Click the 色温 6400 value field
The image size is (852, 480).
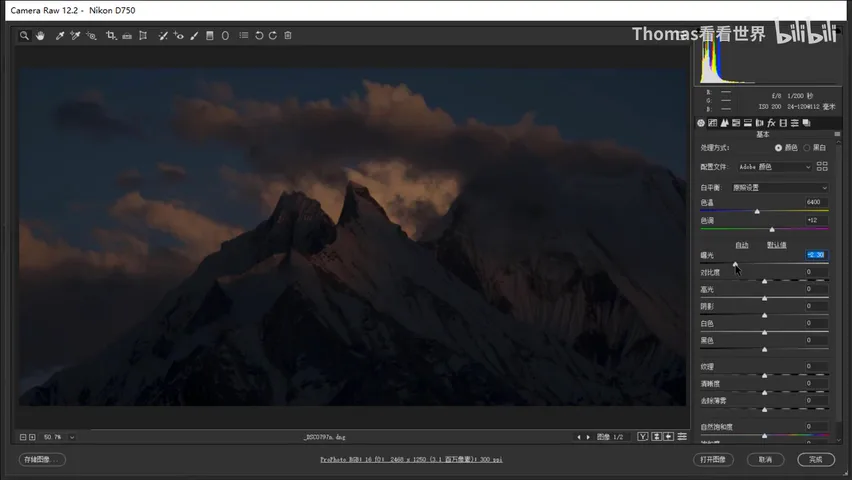pos(816,202)
